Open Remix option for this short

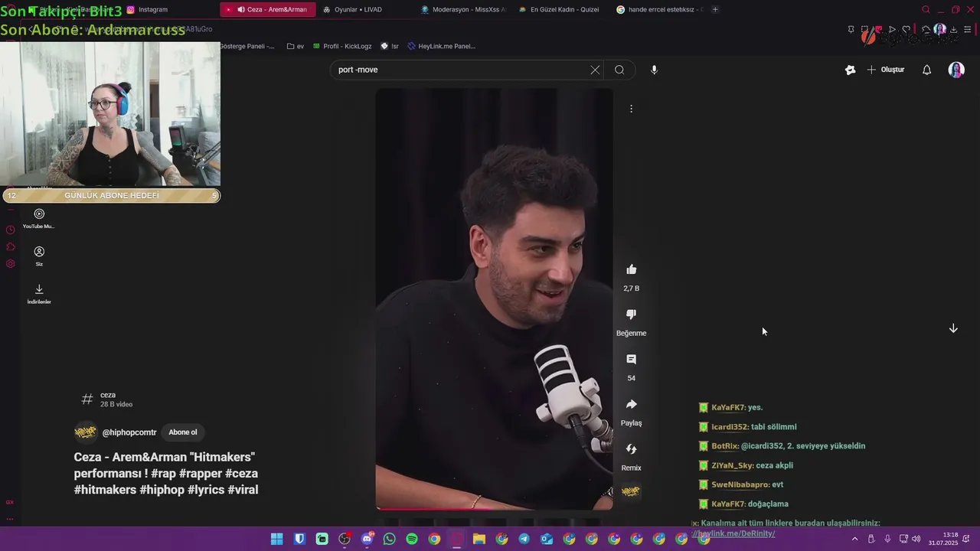tap(631, 449)
